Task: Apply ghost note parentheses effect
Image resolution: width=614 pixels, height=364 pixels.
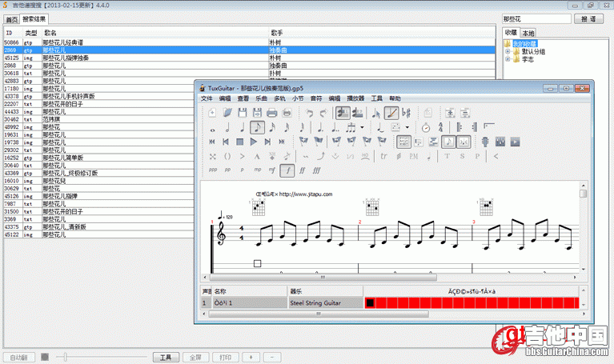Action: pos(227,156)
